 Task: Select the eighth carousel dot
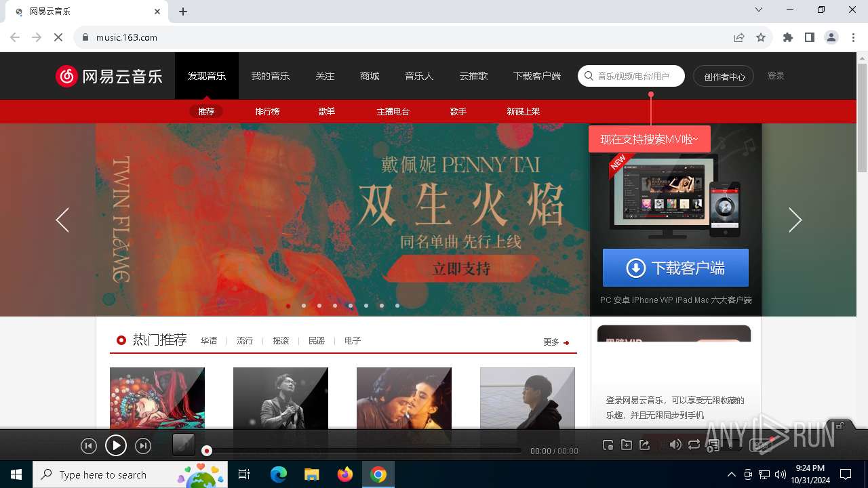[x=397, y=306]
